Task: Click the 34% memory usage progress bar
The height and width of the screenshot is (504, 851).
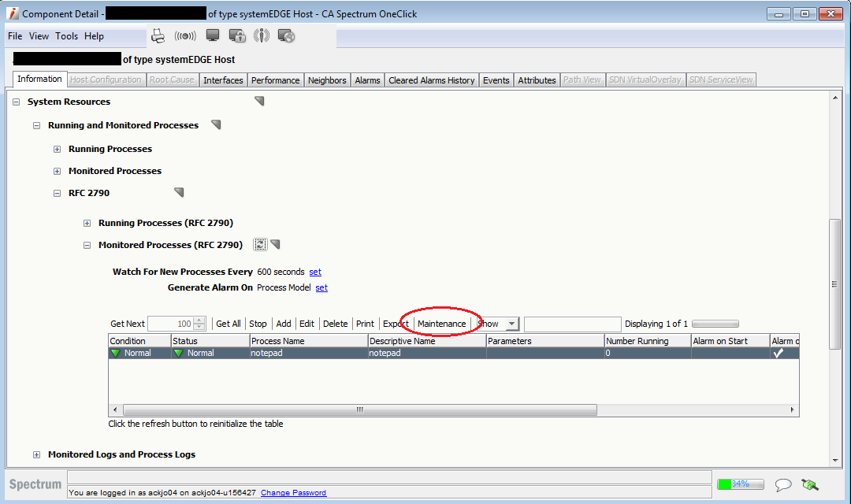Action: tap(740, 484)
